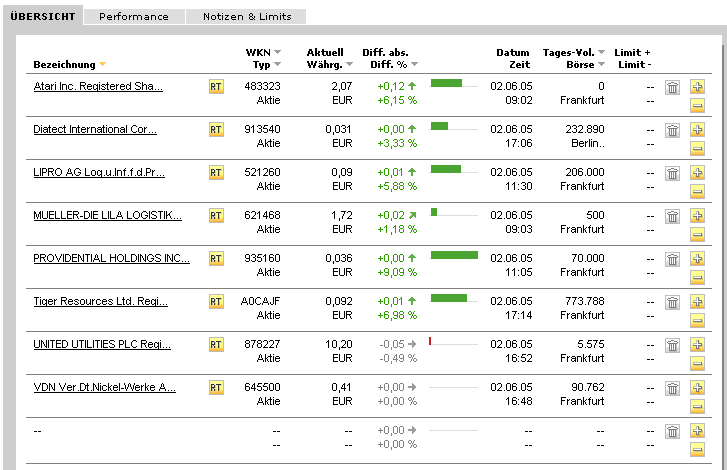Image resolution: width=727 pixels, height=470 pixels.
Task: Delete the PROVIDENTIAL HOLDINGS row via trash icon
Action: click(x=672, y=259)
